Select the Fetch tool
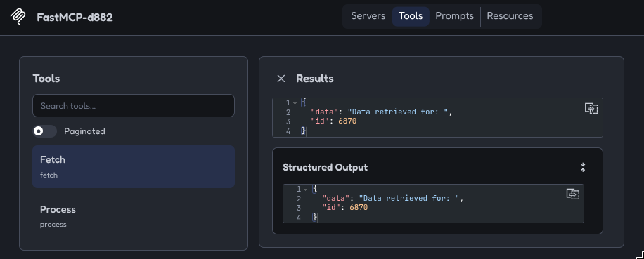This screenshot has height=259, width=644. [134, 167]
